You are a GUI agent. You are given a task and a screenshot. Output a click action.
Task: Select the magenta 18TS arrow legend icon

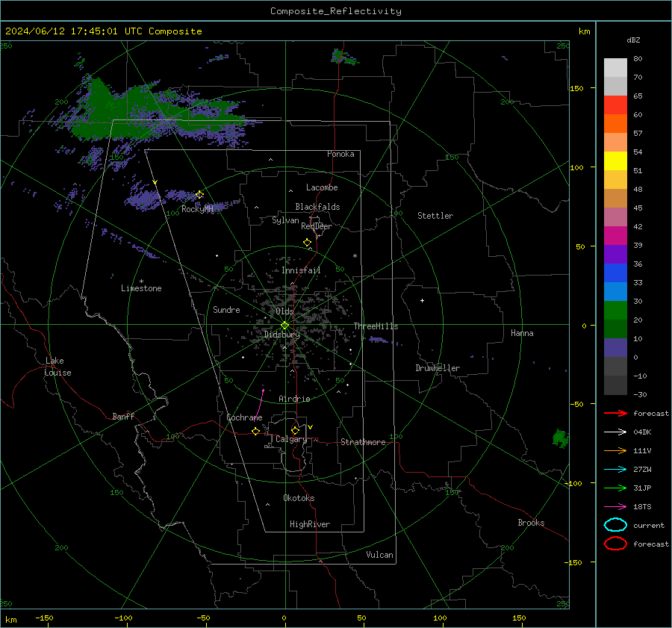[x=615, y=507]
